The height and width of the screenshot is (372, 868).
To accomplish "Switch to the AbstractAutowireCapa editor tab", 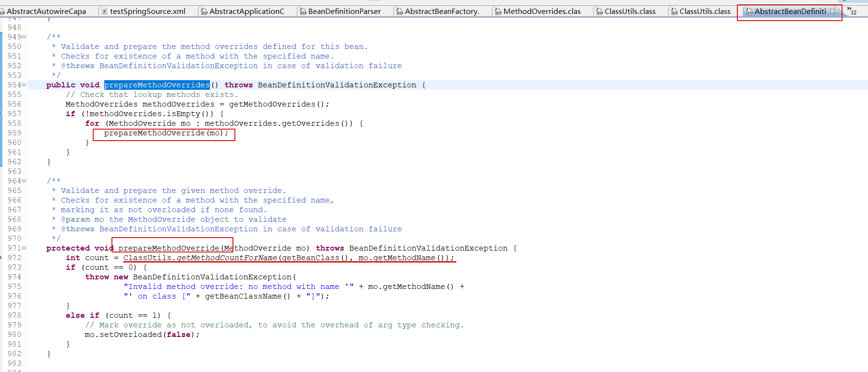I will pos(46,11).
